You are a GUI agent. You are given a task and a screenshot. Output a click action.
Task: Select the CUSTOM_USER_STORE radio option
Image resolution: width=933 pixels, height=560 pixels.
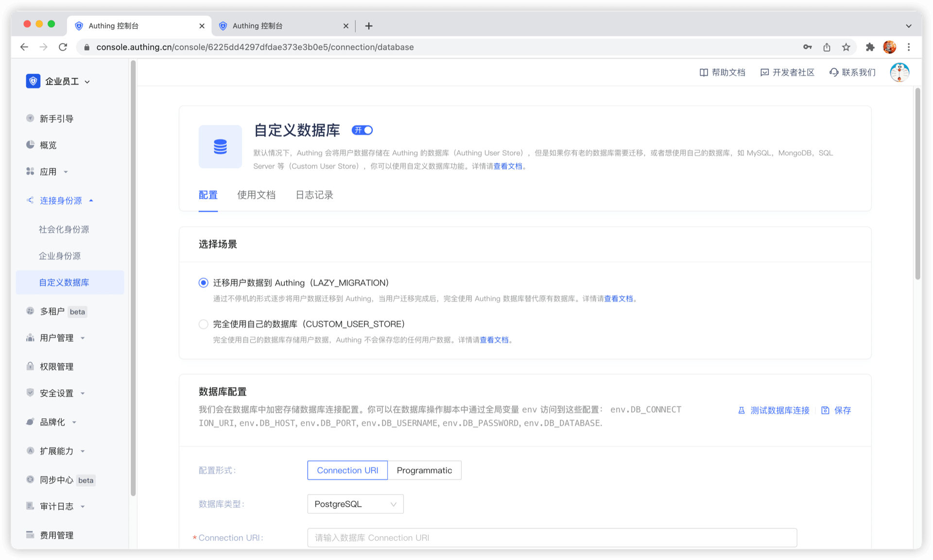204,324
